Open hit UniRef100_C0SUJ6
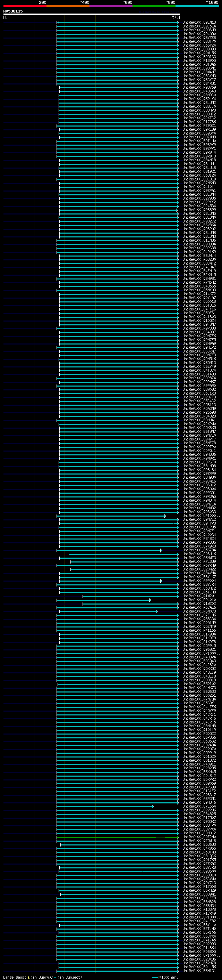This screenshot has height=980, width=222. click(x=199, y=554)
